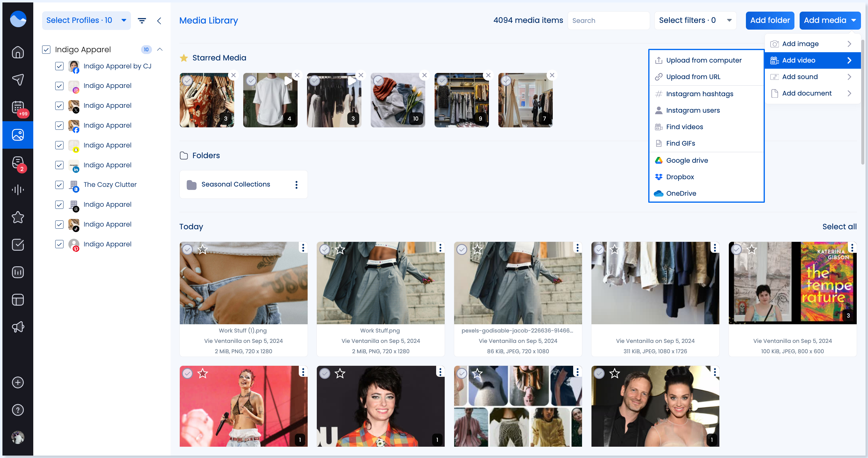Open the calendar icon with +99 badge
868x458 pixels.
(18, 107)
